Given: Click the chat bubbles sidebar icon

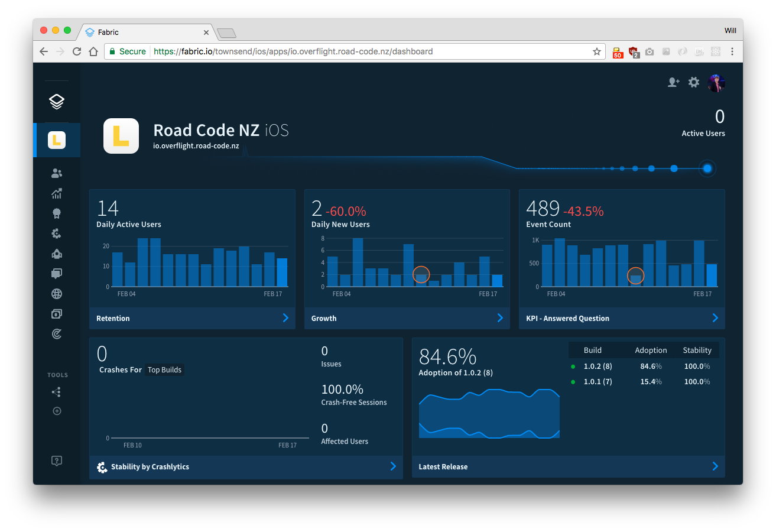Looking at the screenshot, I should [57, 274].
